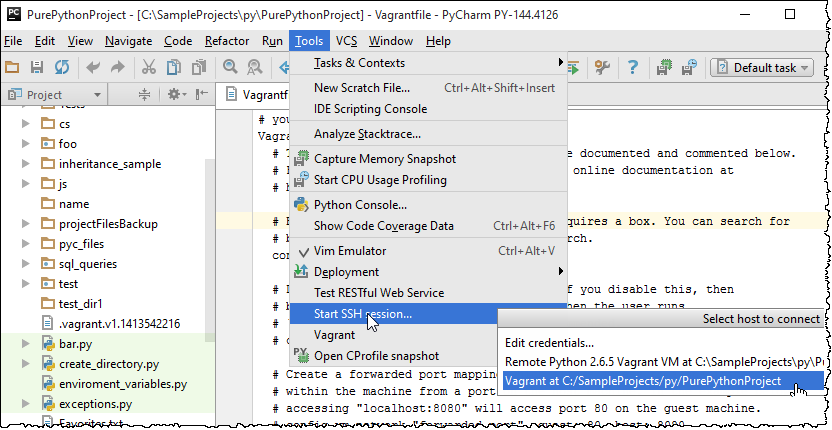Open the Refactor menu
Viewport: 832px width, 430px height.
tap(227, 41)
